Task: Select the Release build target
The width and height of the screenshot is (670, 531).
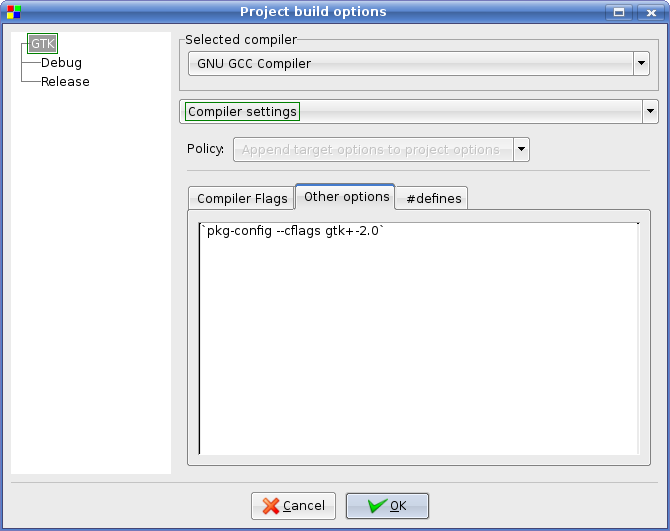Action: (65, 82)
